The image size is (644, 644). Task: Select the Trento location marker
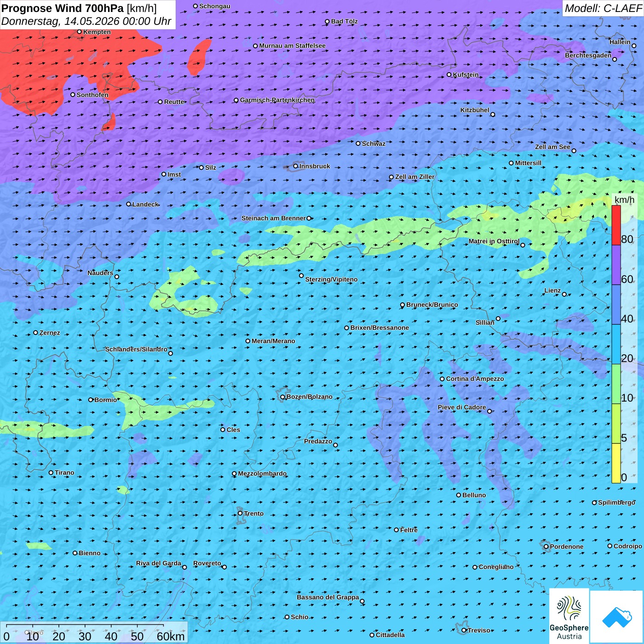(240, 513)
